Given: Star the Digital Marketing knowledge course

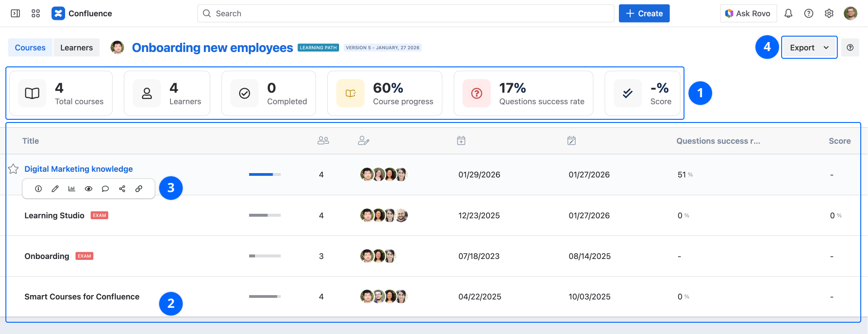Looking at the screenshot, I should 14,169.
